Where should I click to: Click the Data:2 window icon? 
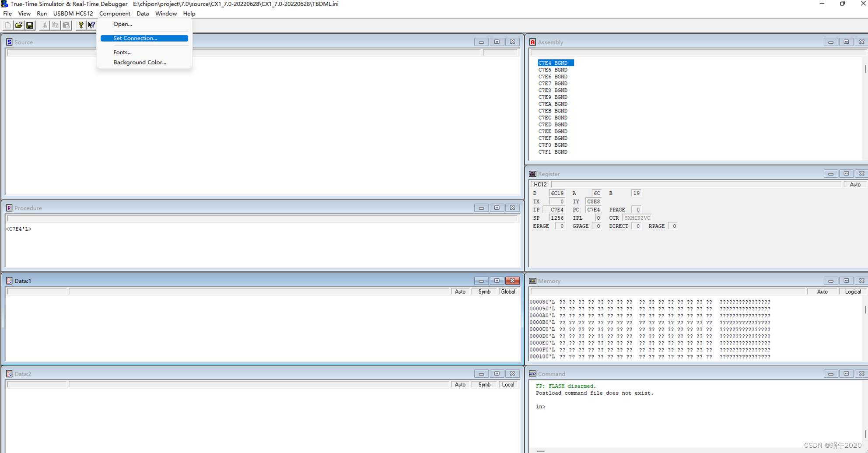pos(9,374)
